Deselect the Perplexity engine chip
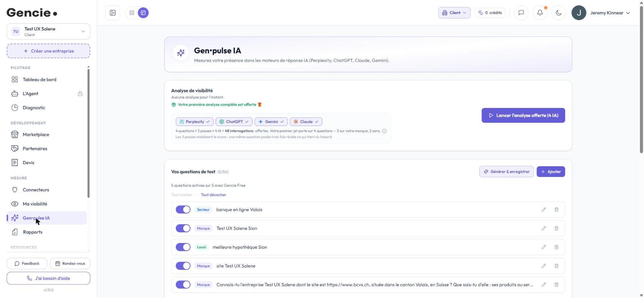Screen dimensions: 644x298 195,122
